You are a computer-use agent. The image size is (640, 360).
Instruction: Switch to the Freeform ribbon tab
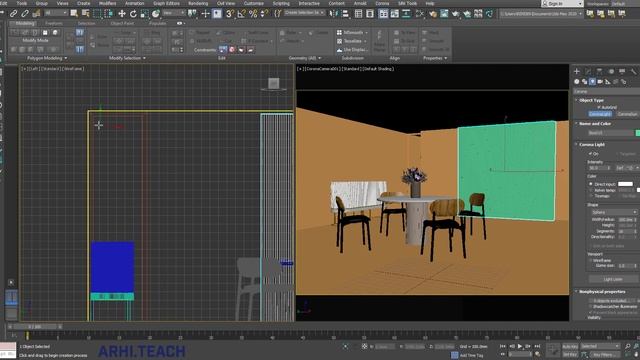click(x=54, y=24)
